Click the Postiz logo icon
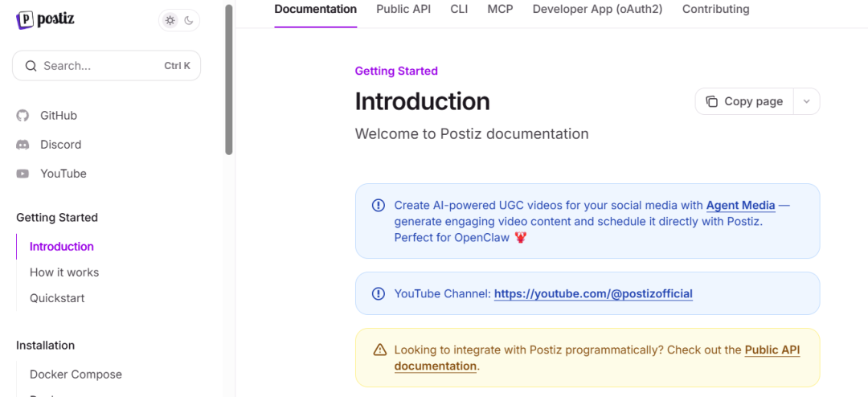The height and width of the screenshot is (397, 868). [x=25, y=20]
